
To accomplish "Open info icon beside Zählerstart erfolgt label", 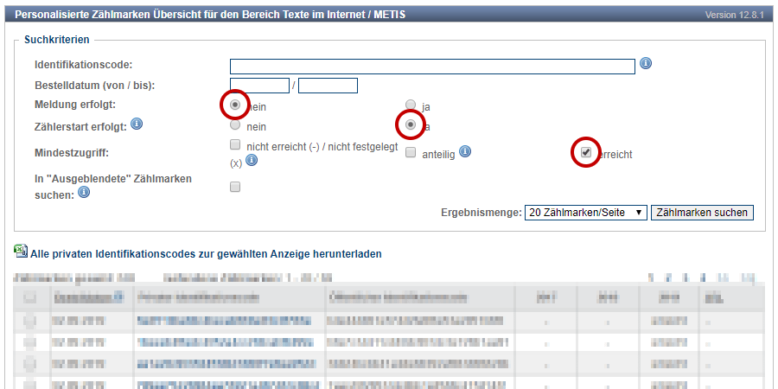I will point(137,124).
